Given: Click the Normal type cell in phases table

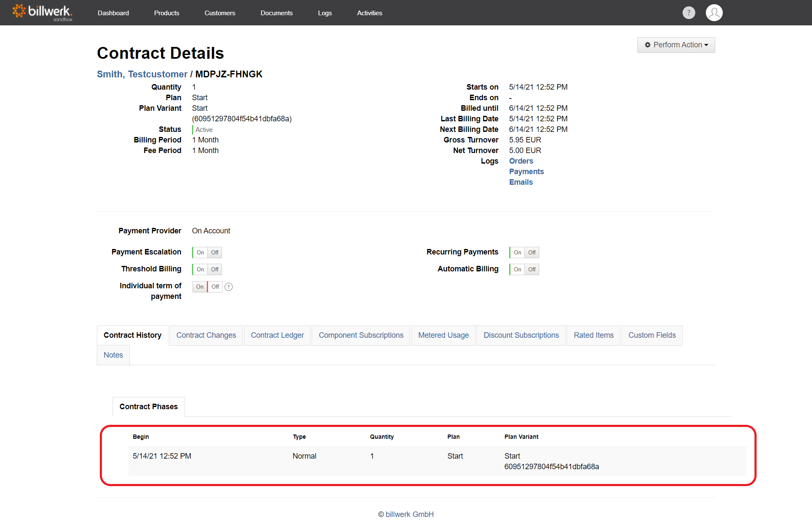Looking at the screenshot, I should (x=304, y=456).
